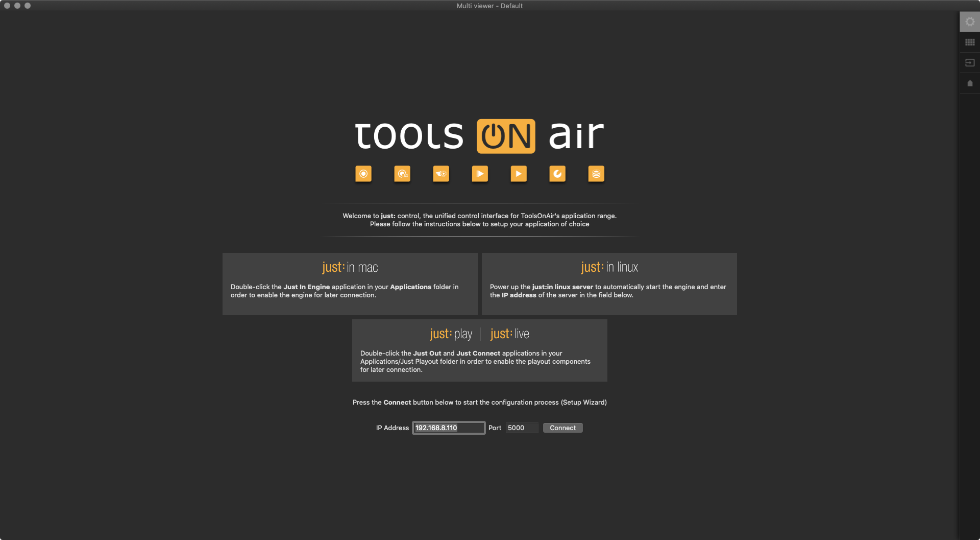980x540 pixels.
Task: Click the record circle application icon
Action: (x=363, y=174)
